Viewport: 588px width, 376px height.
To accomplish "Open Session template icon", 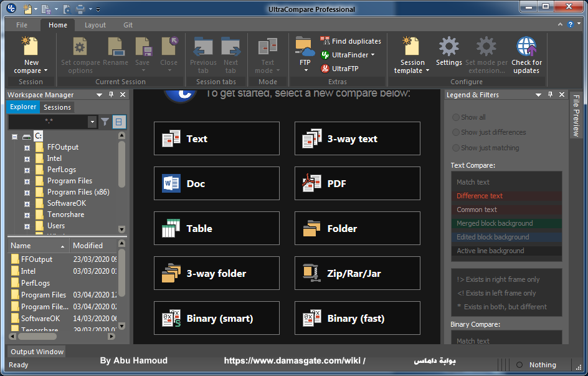I will click(x=411, y=46).
